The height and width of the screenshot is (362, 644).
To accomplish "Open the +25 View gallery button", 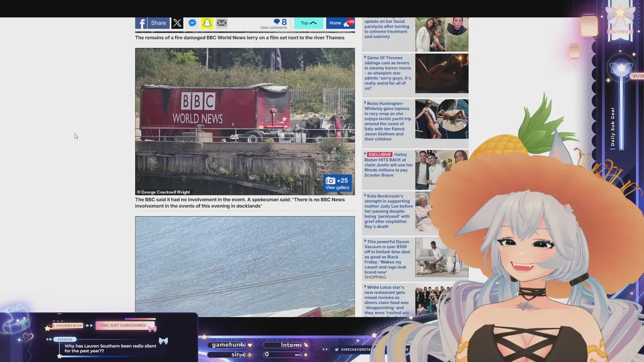I will pyautogui.click(x=337, y=184).
